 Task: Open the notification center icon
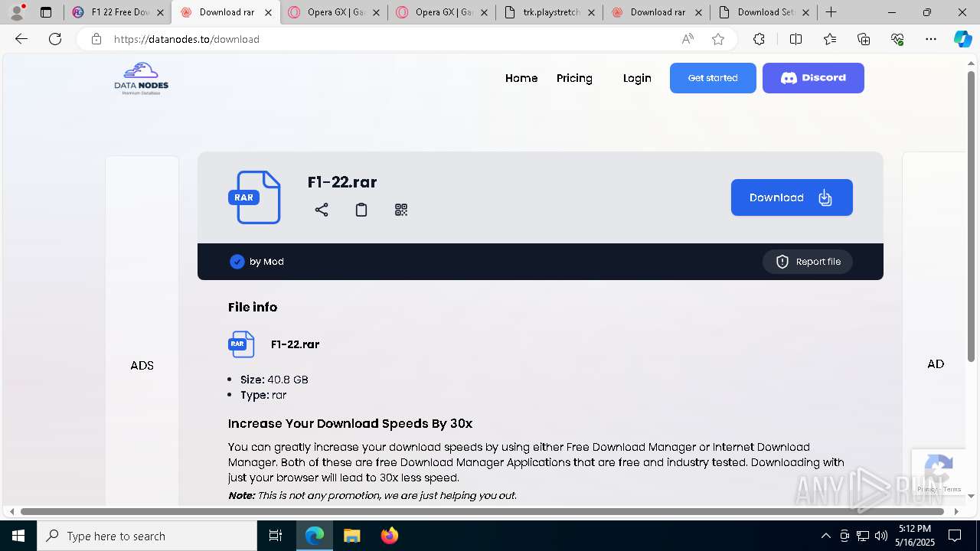coord(955,536)
